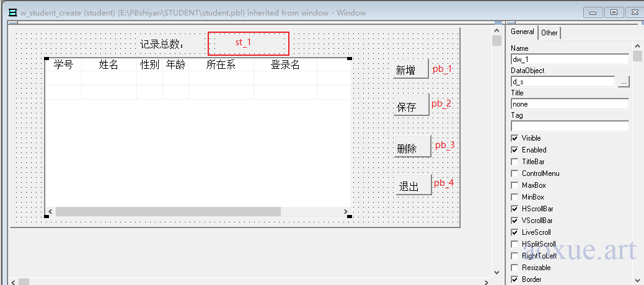This screenshot has height=285, width=644.
Task: Enable the HSplitScroll checkbox
Action: click(514, 244)
